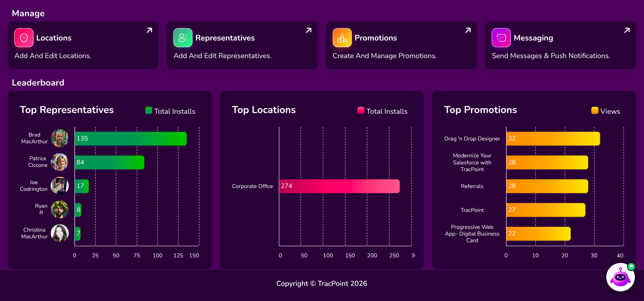Open Representatives via its arrow icon

click(x=309, y=30)
